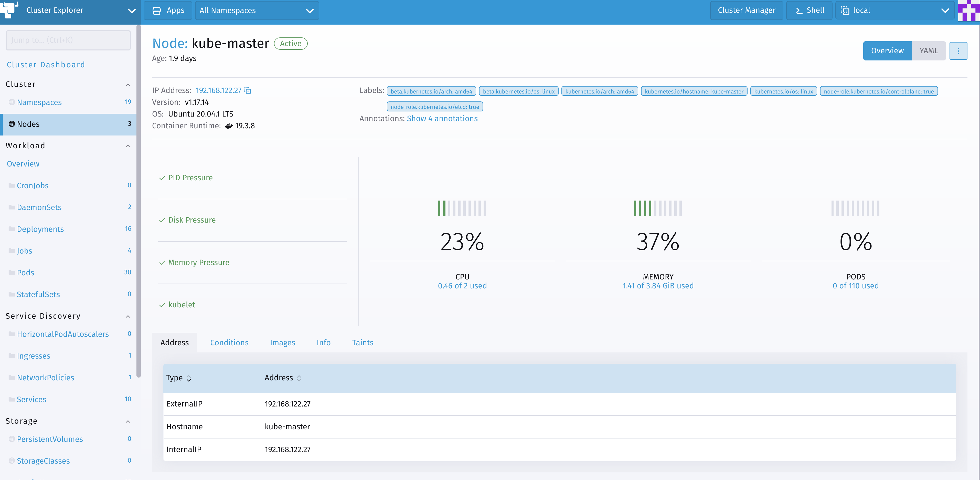Collapse the Workload sidebar section

coord(128,146)
